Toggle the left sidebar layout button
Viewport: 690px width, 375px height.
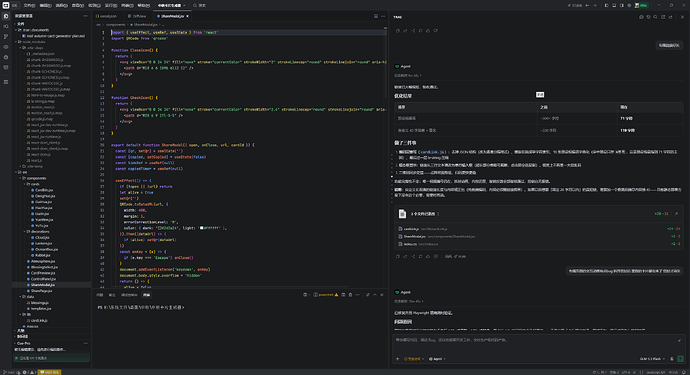[606, 5]
